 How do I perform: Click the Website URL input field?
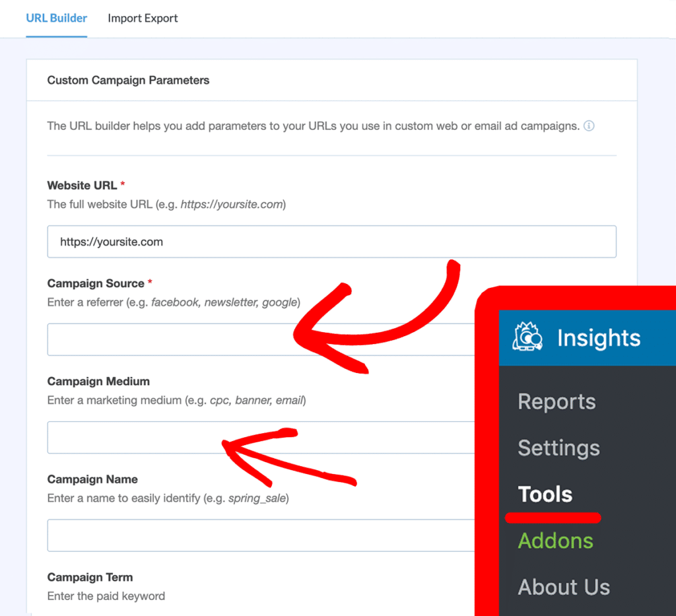point(264,242)
